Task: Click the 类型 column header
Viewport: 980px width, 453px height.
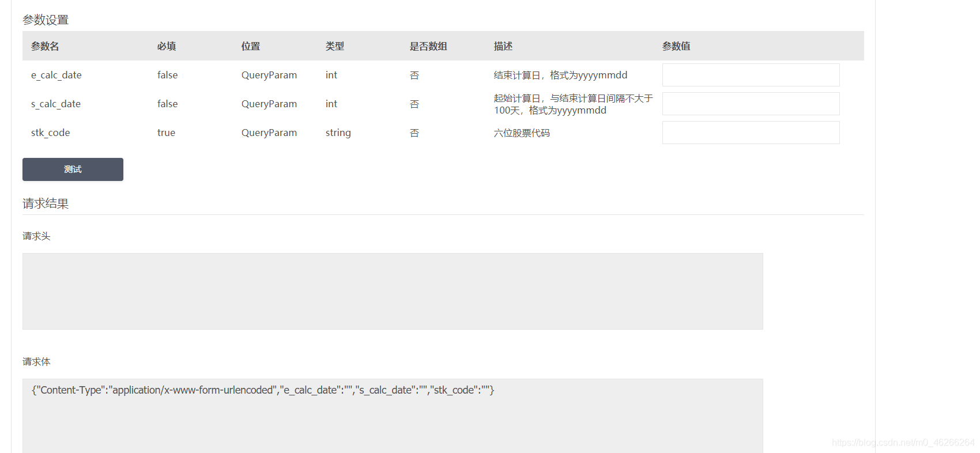Action: click(335, 46)
